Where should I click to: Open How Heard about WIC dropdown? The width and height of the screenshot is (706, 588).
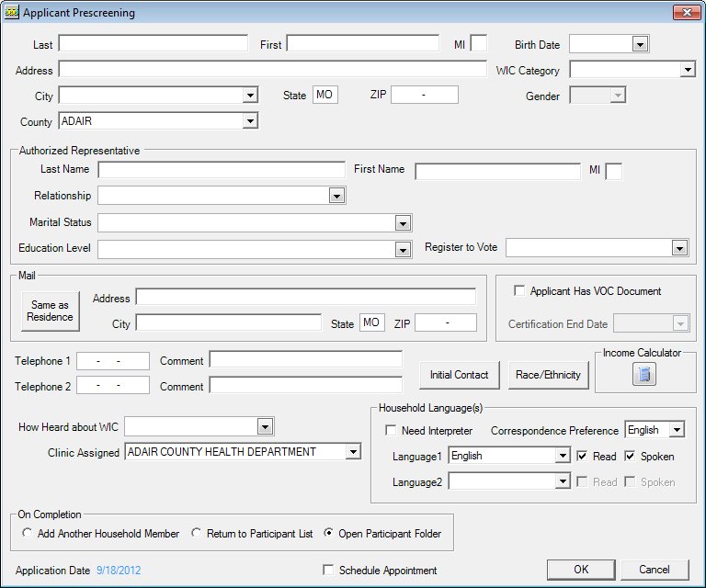click(x=265, y=426)
